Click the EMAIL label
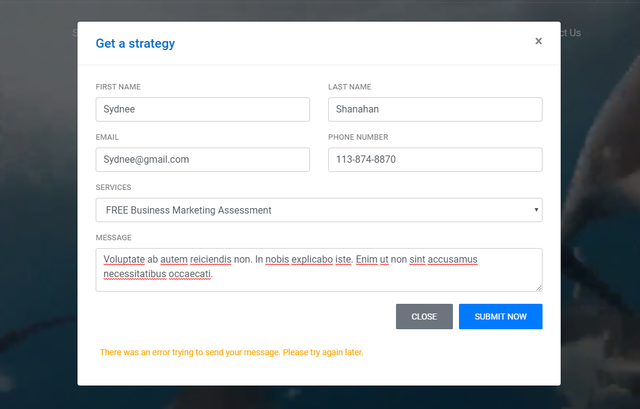The image size is (640, 409). 107,137
